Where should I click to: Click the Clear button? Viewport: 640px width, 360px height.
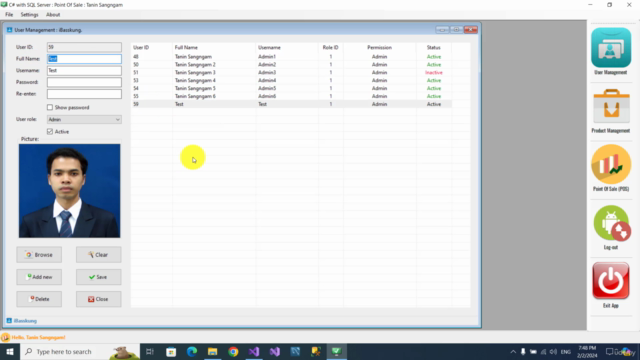pos(98,255)
